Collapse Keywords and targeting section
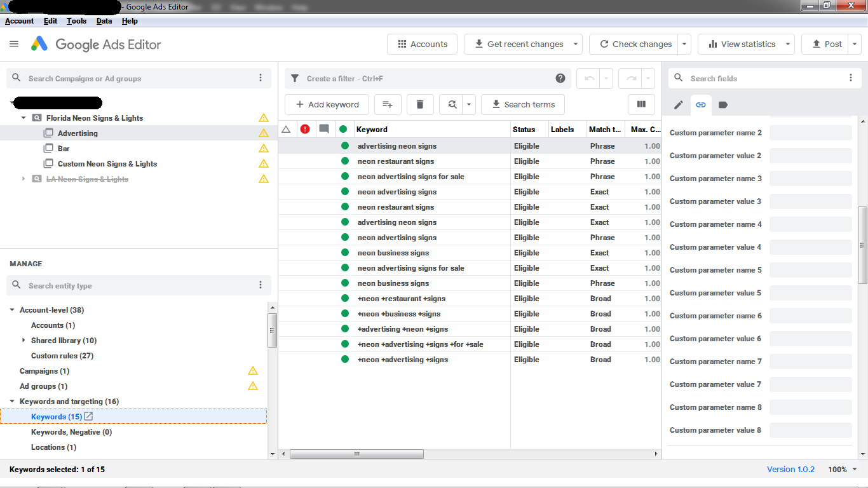Image resolution: width=868 pixels, height=488 pixels. click(12, 401)
